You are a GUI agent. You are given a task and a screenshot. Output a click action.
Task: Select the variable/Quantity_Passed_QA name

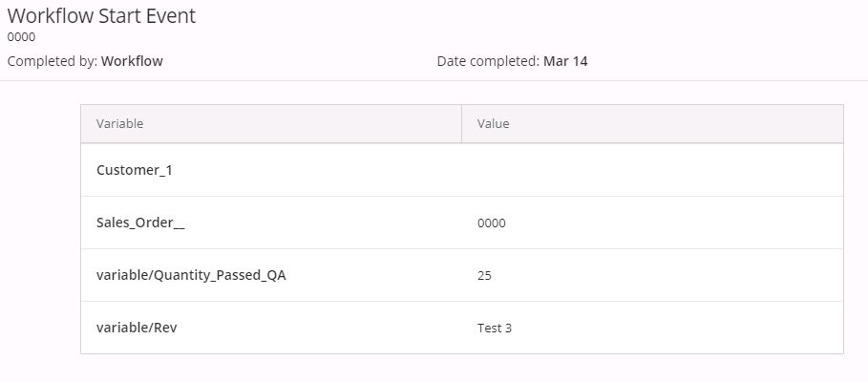pos(191,275)
